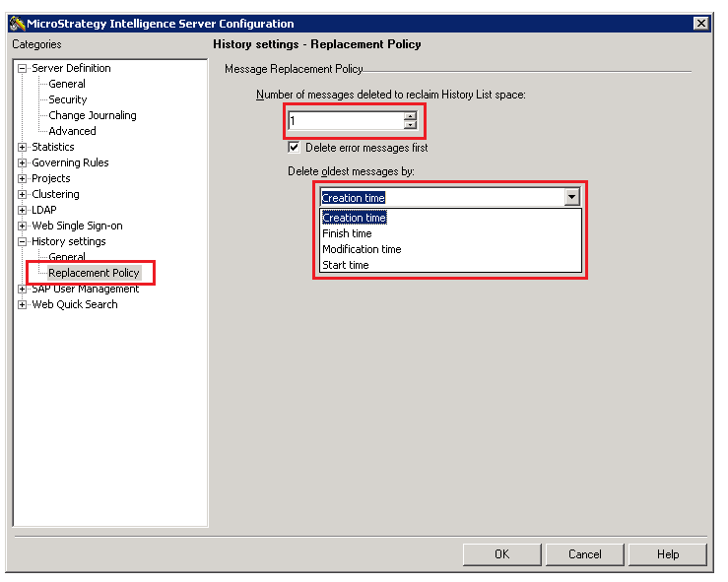Open Web Quick Search category
Image resolution: width=728 pixels, height=582 pixels.
74,304
